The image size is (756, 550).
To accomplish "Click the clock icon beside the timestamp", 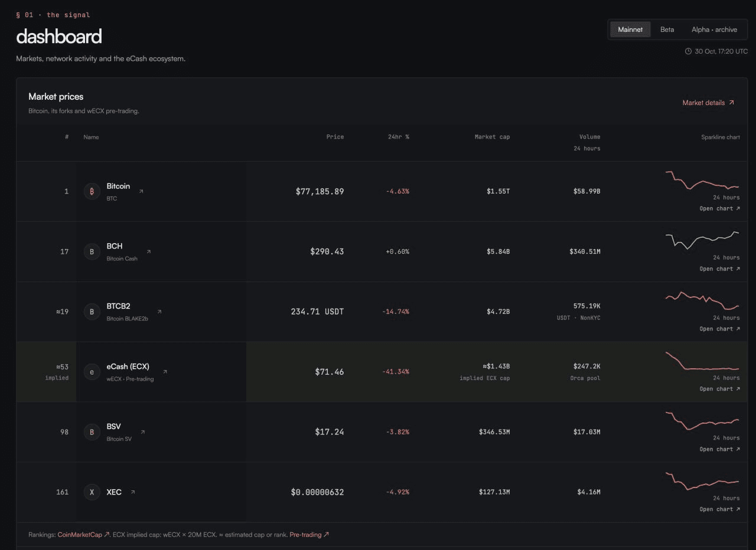I will pos(688,51).
